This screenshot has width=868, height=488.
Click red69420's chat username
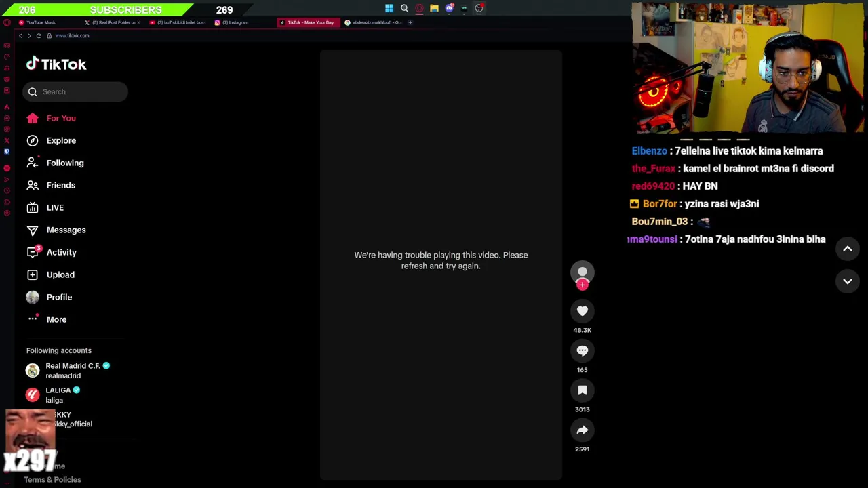pyautogui.click(x=653, y=186)
